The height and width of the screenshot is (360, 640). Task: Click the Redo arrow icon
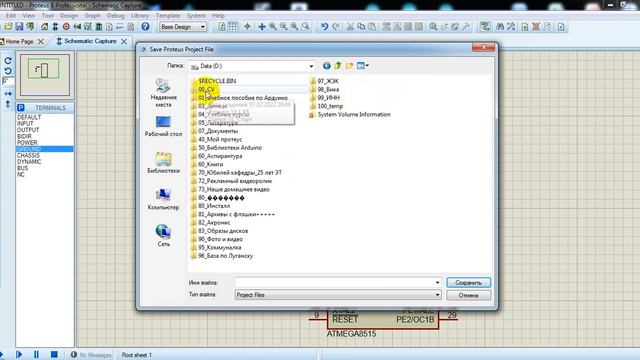coord(336,27)
